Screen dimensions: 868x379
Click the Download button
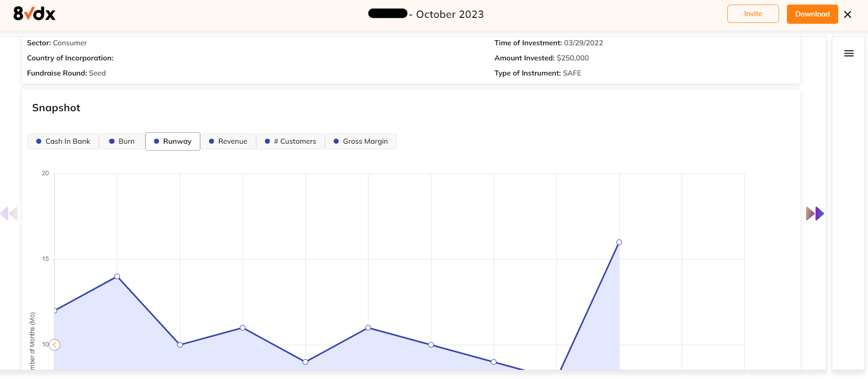[812, 14]
